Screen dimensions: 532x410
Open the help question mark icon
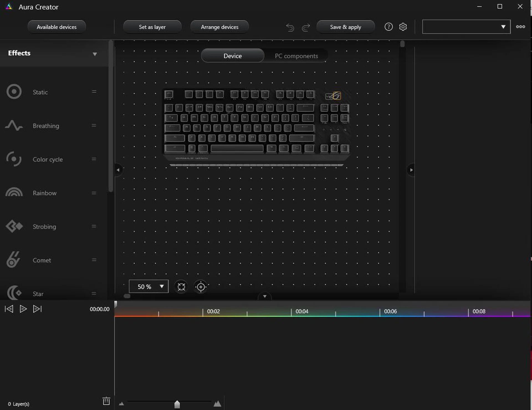388,27
